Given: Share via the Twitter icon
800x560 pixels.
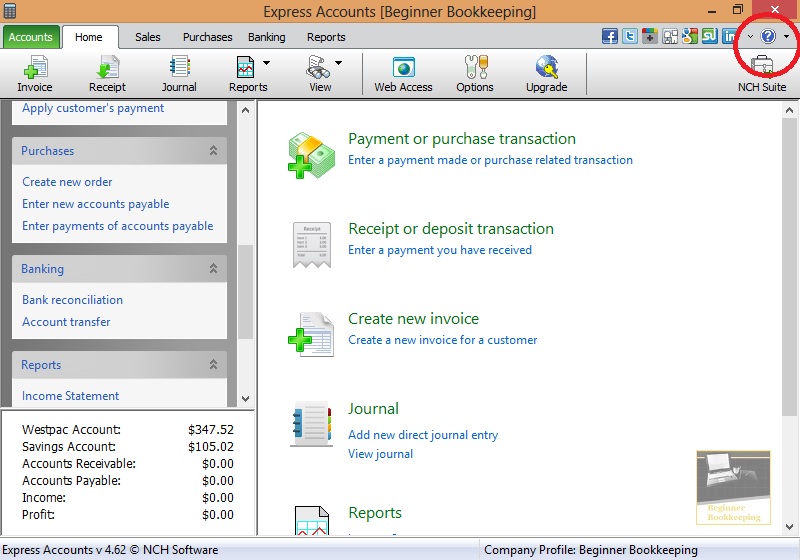Looking at the screenshot, I should 630,37.
